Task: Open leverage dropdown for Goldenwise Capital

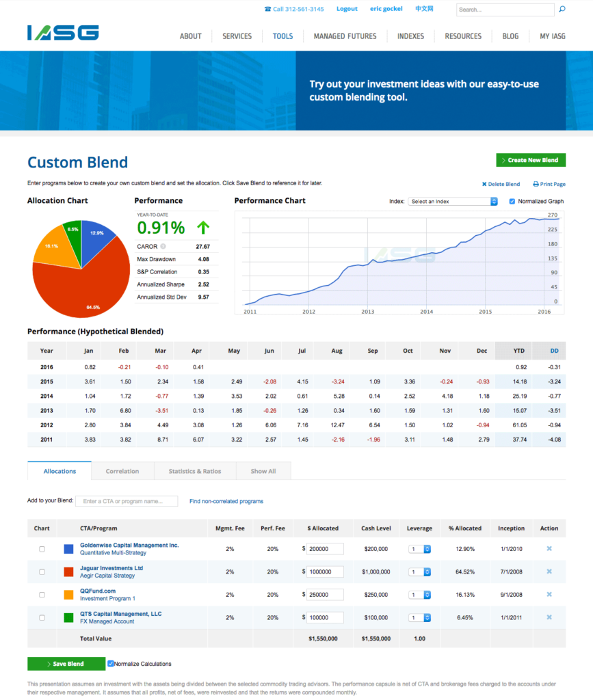Action: point(420,549)
